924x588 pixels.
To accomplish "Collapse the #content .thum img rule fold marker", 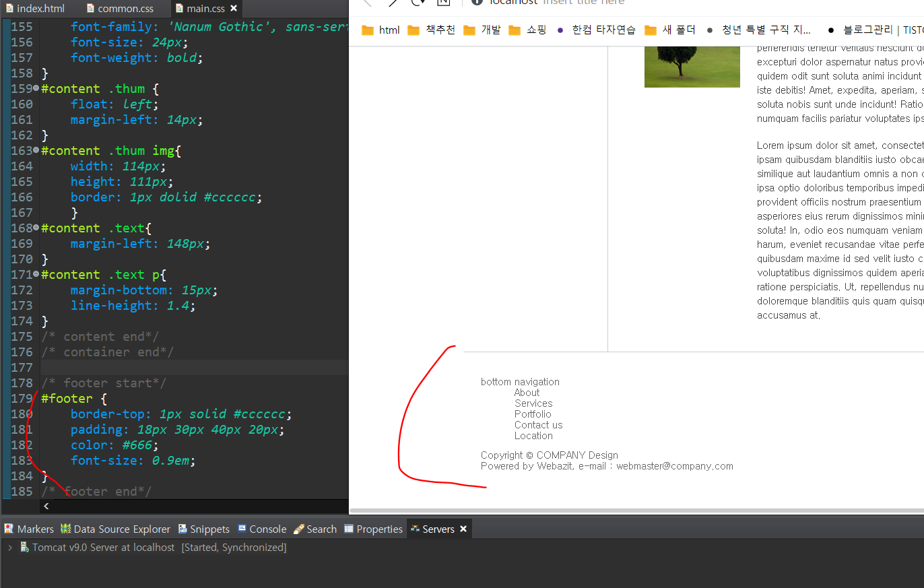I will 36,150.
